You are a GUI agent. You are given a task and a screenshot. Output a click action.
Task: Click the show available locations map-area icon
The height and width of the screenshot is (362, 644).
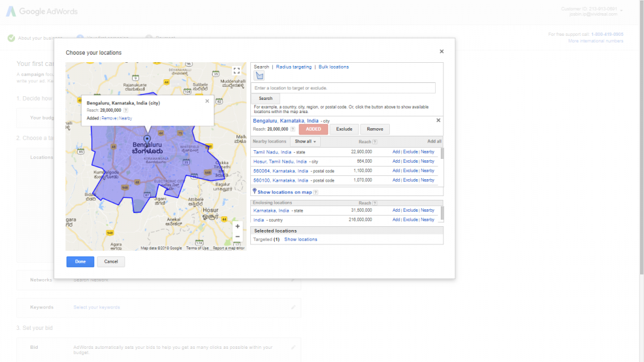[x=260, y=75]
